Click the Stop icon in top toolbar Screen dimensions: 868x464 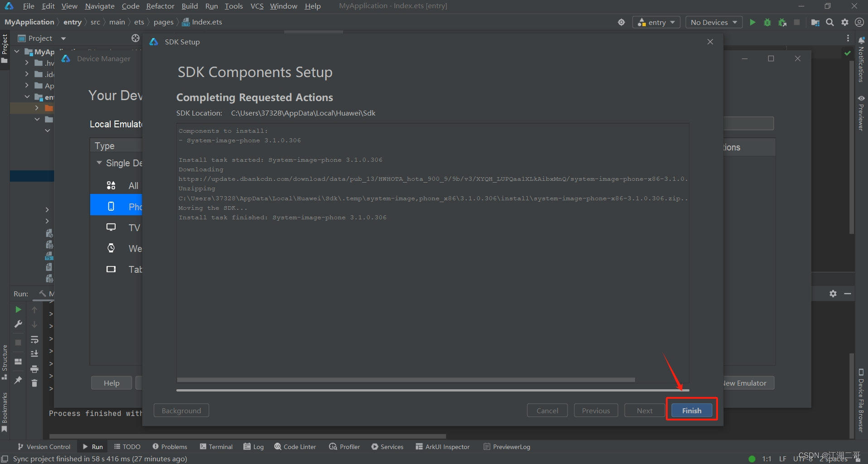pos(797,22)
